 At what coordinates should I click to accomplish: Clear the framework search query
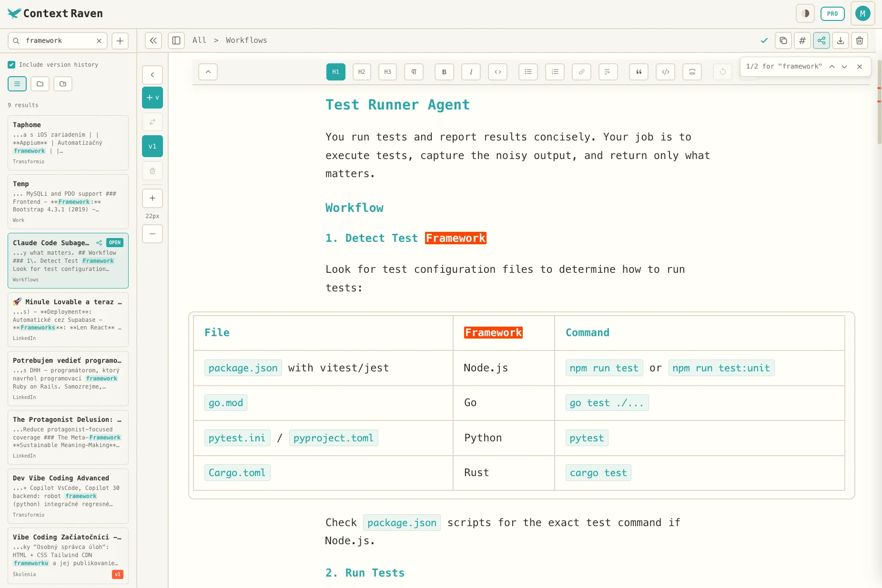pos(99,41)
